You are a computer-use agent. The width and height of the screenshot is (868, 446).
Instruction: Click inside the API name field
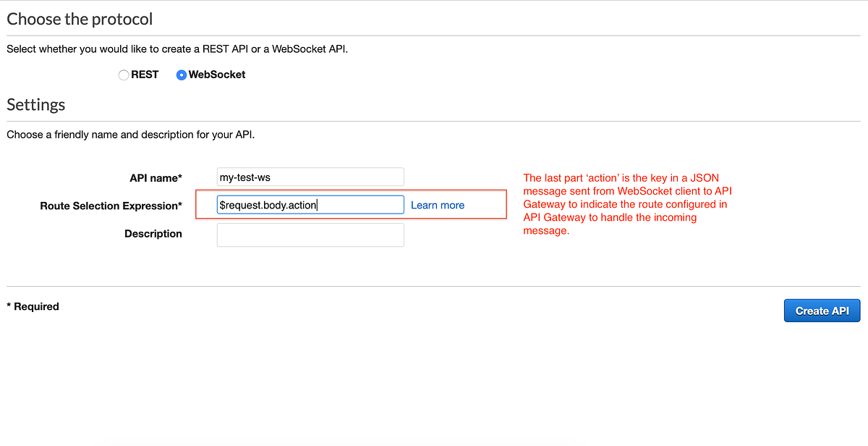[310, 177]
